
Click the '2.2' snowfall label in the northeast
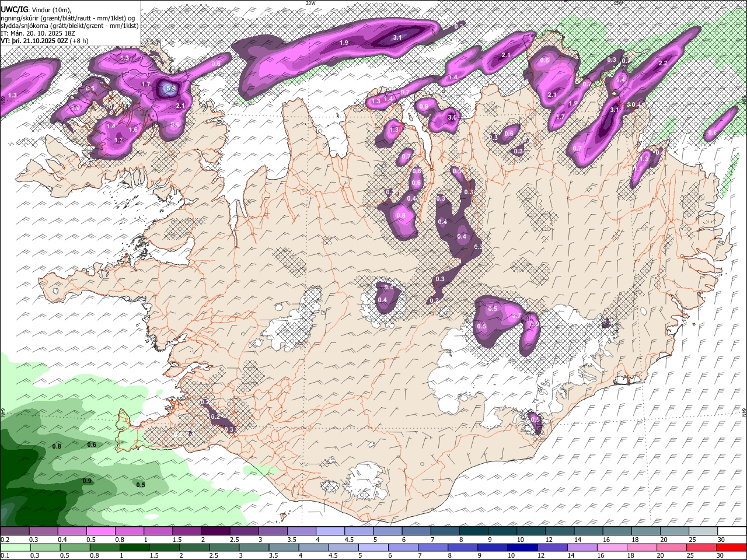coord(662,63)
